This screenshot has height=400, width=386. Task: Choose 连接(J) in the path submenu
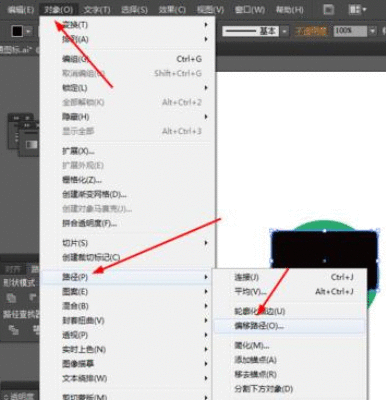pos(289,277)
